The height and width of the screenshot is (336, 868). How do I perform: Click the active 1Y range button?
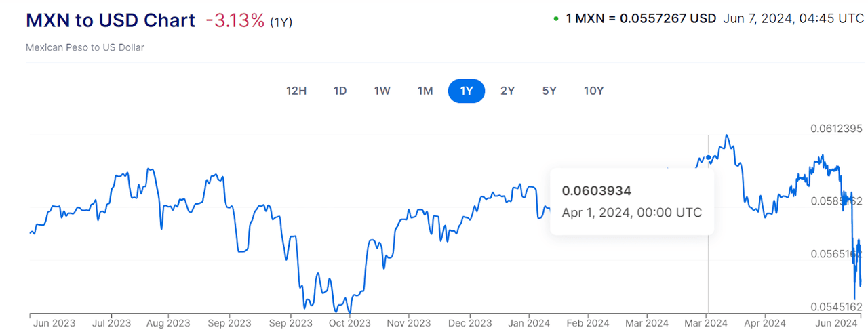coord(467,91)
